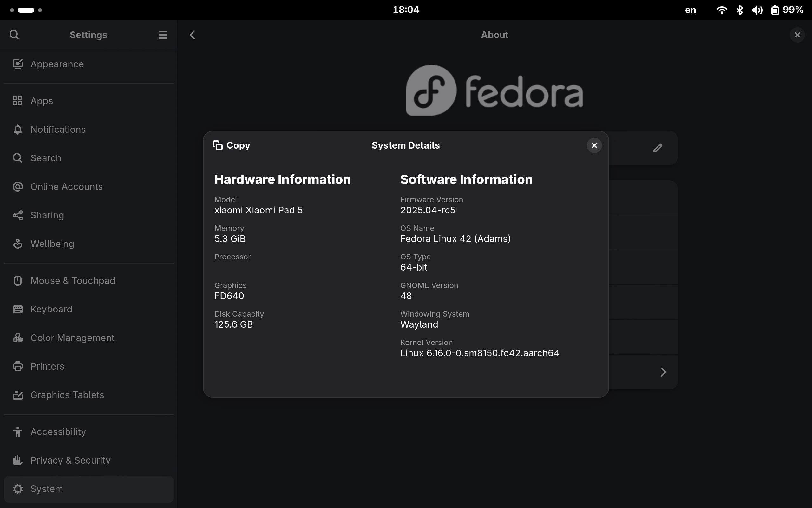This screenshot has height=508, width=812.
Task: Click the 'xiaomi Xiaomi Pad 5' model value
Action: click(259, 210)
